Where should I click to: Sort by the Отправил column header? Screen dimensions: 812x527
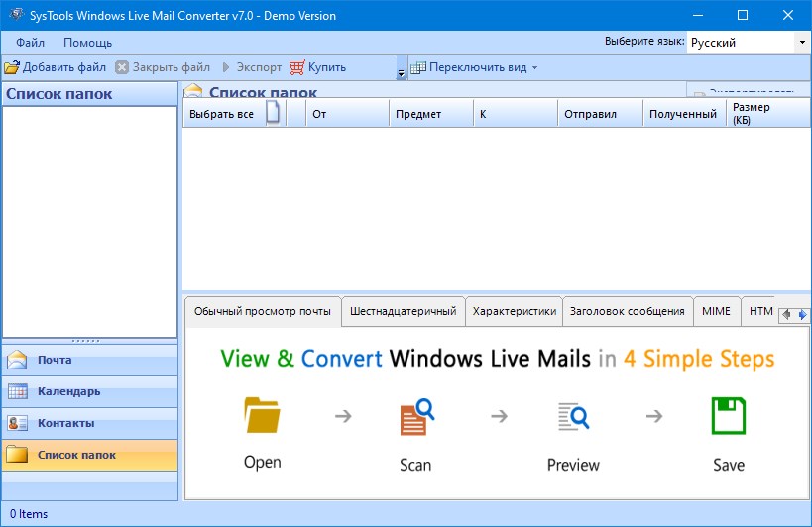click(x=601, y=114)
